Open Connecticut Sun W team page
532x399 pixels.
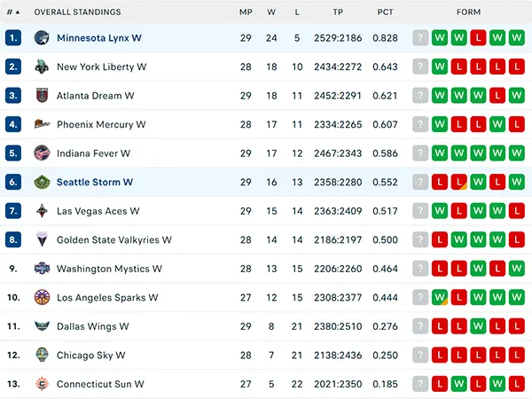point(100,384)
